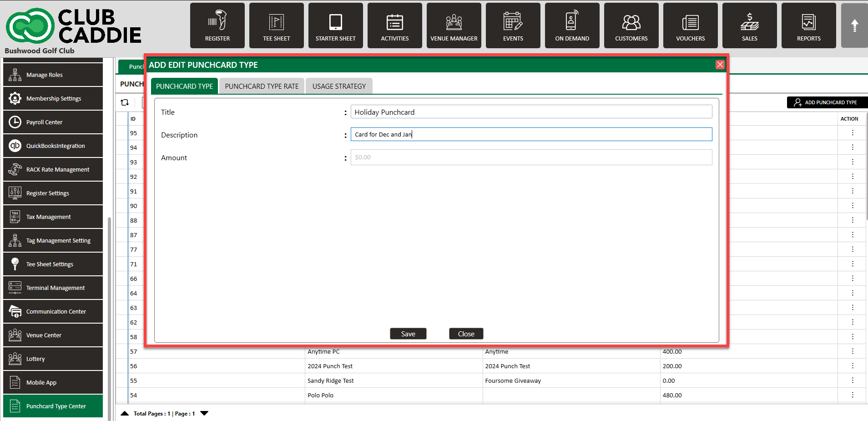This screenshot has height=421, width=868.
Task: Click into the Amount input field
Action: [x=531, y=157]
